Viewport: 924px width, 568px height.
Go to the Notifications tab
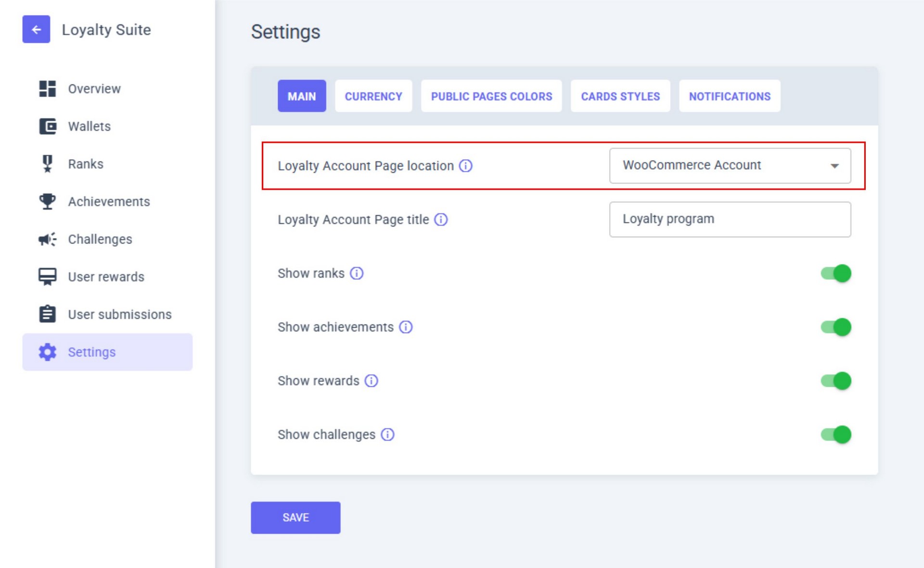[x=729, y=96]
